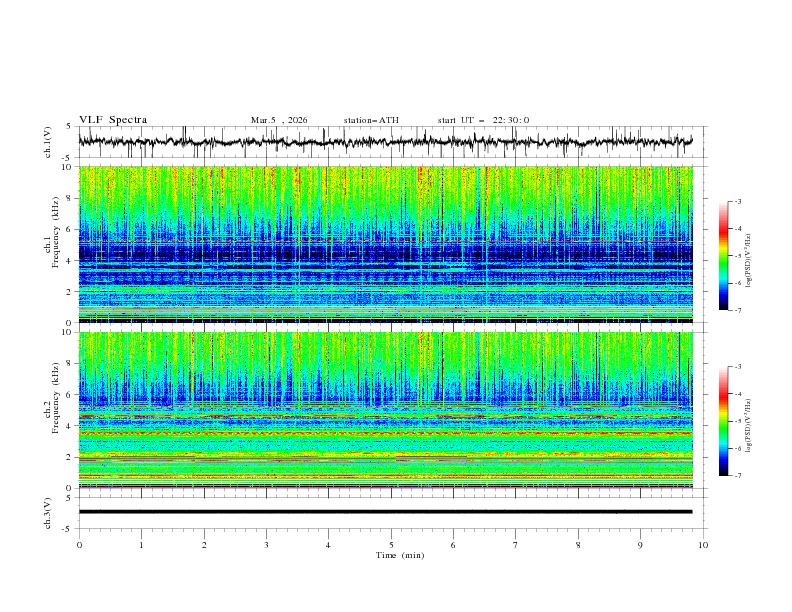Click the date 'Mar.5 , 2026'
Image resolution: width=792 pixels, height=612 pixels.
point(279,120)
